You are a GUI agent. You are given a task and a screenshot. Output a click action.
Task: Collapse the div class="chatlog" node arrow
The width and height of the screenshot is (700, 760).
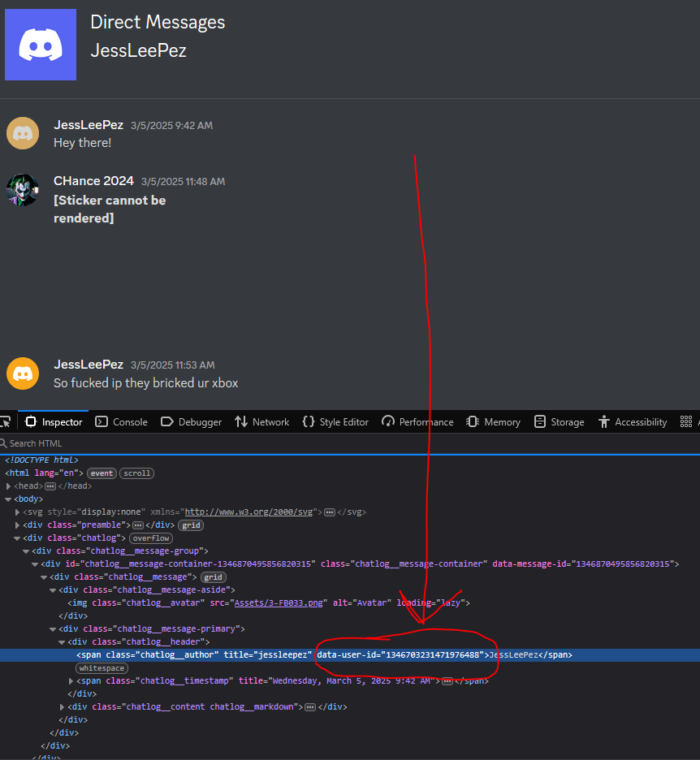(x=17, y=538)
